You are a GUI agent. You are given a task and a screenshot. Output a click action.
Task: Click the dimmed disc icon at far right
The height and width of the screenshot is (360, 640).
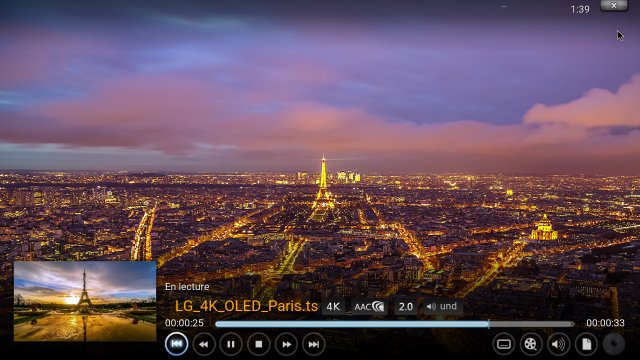(x=613, y=344)
